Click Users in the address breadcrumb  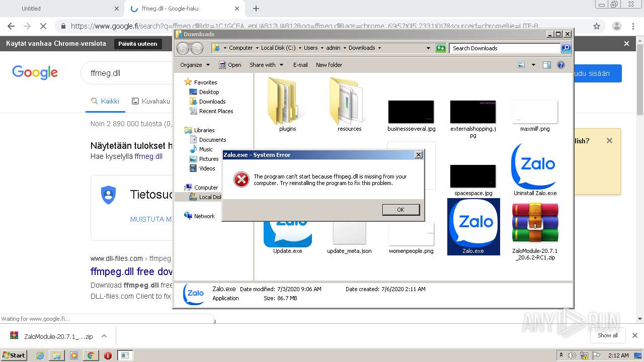(310, 48)
